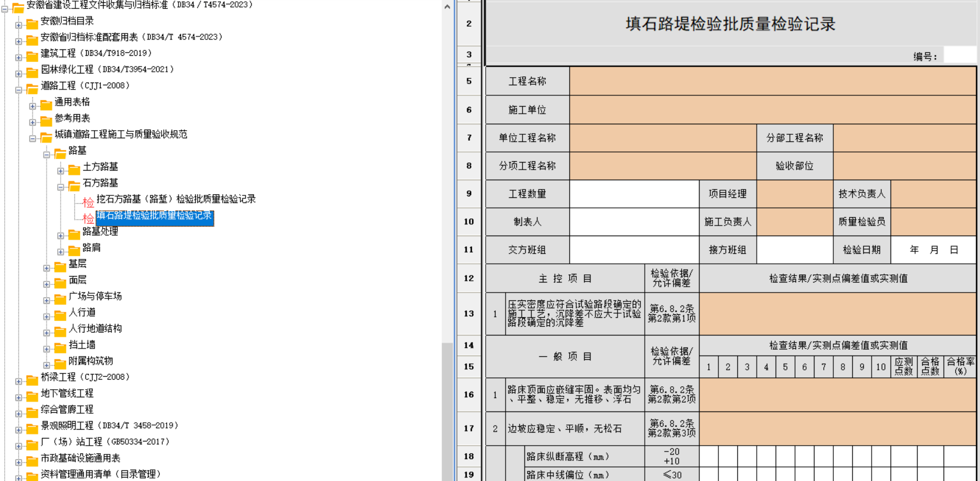Image resolution: width=980 pixels, height=481 pixels.
Task: Click the folder icon beside 桥梁工程
Action: [x=32, y=379]
